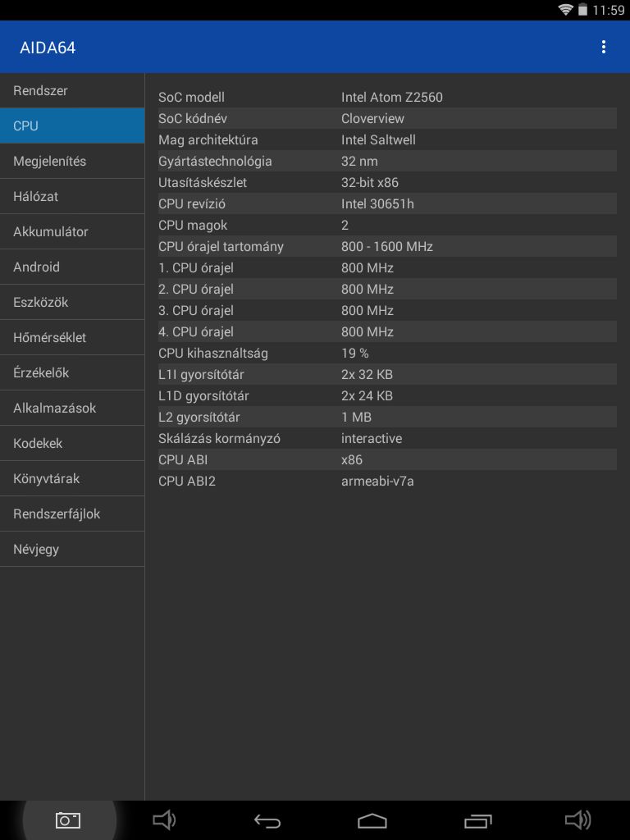
Task: Select the SoC kódnév label
Action: tap(192, 118)
